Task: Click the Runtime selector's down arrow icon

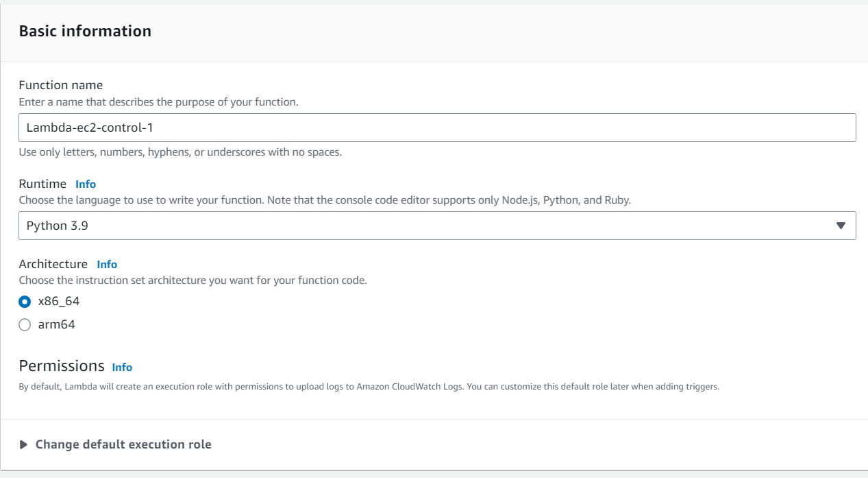Action: click(841, 226)
